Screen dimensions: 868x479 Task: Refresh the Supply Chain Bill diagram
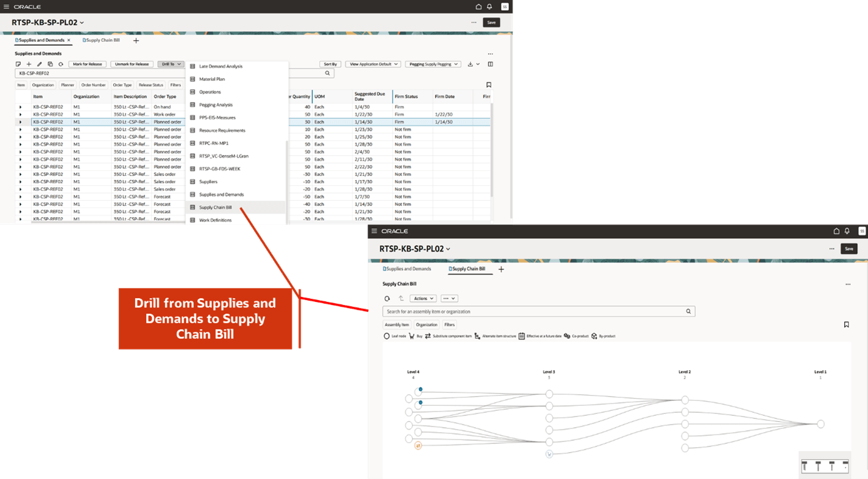387,299
